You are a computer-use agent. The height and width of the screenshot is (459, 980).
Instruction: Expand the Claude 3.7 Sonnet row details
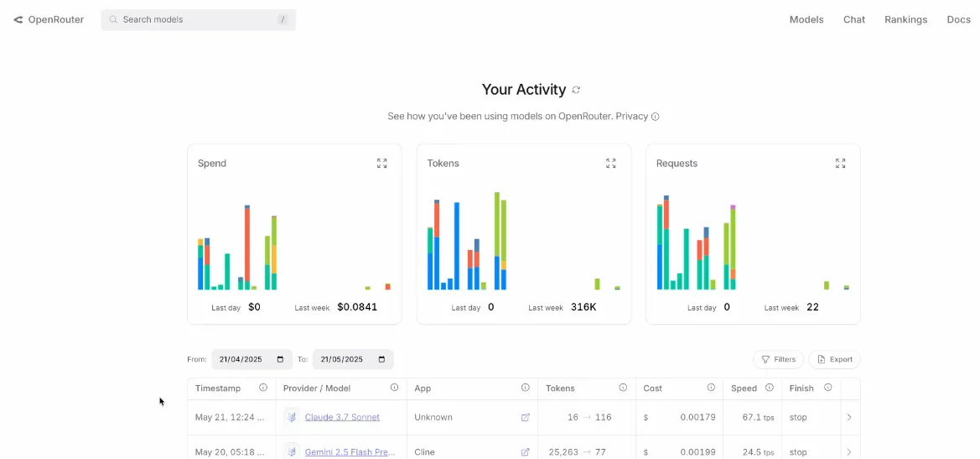coord(849,417)
